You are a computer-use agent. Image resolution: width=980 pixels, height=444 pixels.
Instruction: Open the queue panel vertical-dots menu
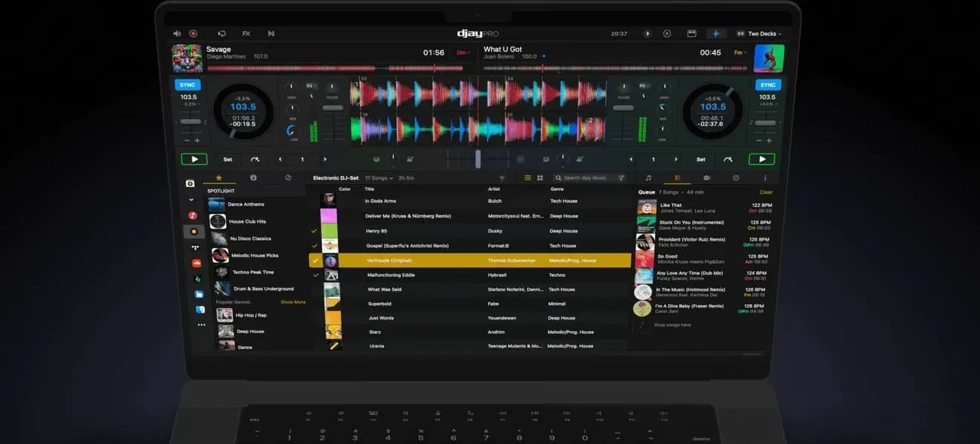[765, 178]
